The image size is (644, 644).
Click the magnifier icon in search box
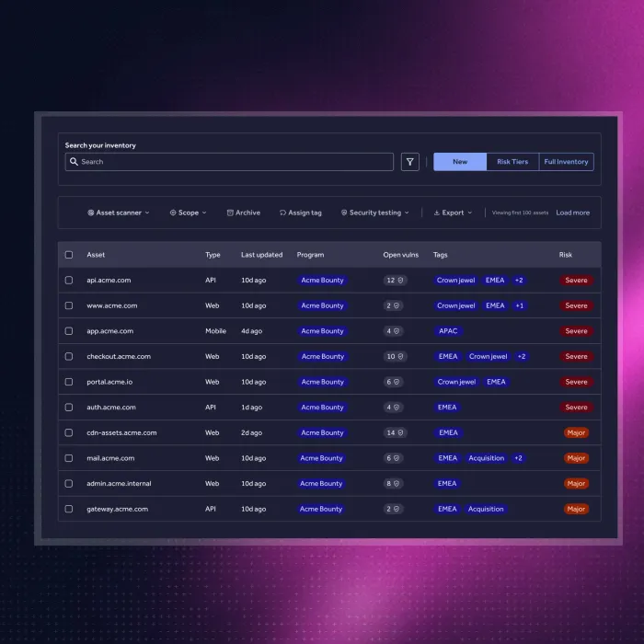tap(74, 162)
